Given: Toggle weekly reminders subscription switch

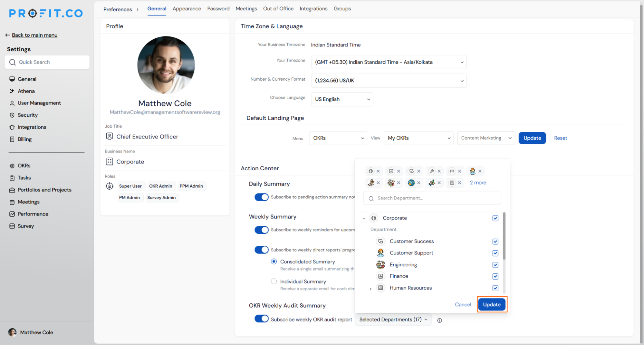Looking at the screenshot, I should coord(261,230).
